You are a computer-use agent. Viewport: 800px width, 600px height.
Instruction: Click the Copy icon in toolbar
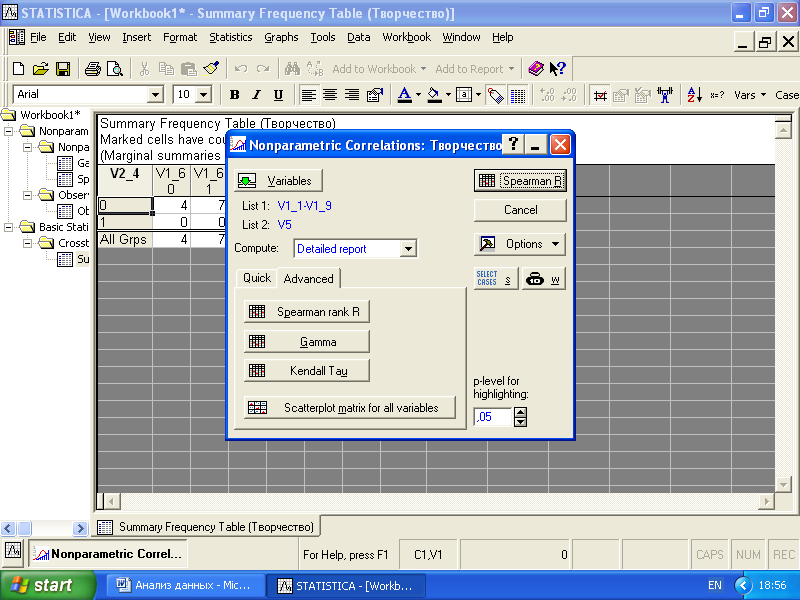[166, 69]
